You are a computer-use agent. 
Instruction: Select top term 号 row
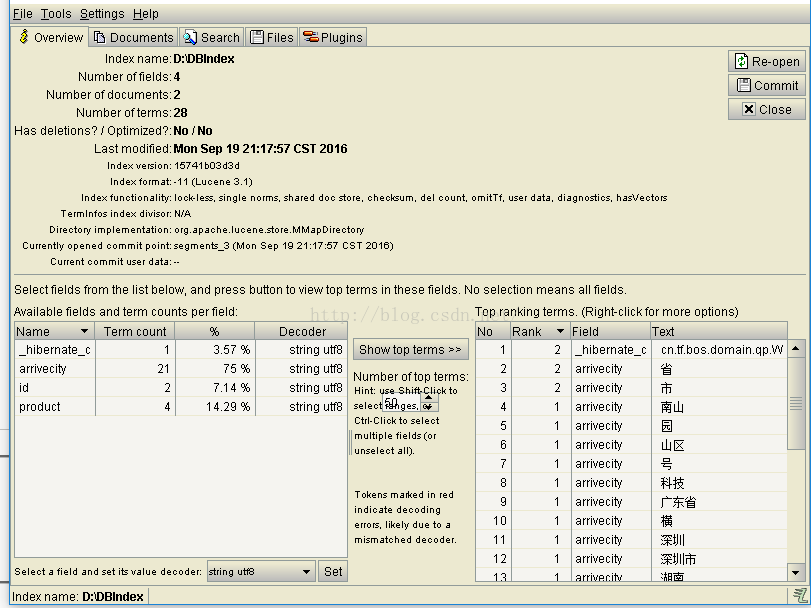[x=632, y=464]
